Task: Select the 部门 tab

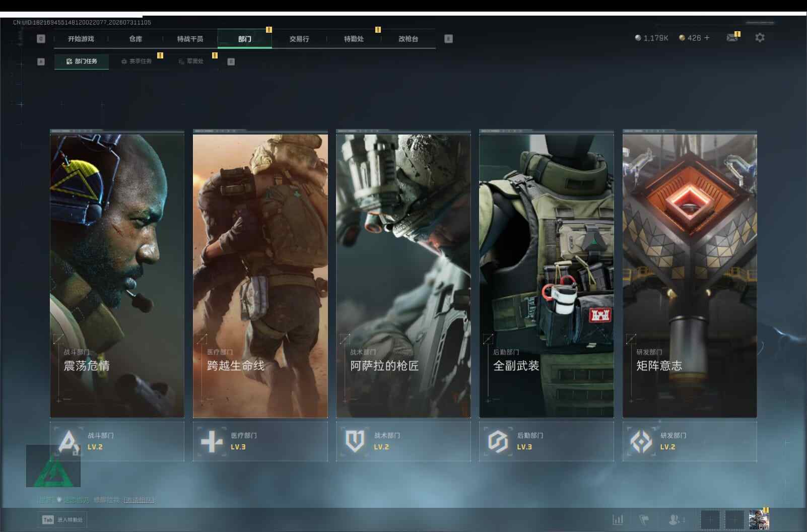Action: pos(245,39)
